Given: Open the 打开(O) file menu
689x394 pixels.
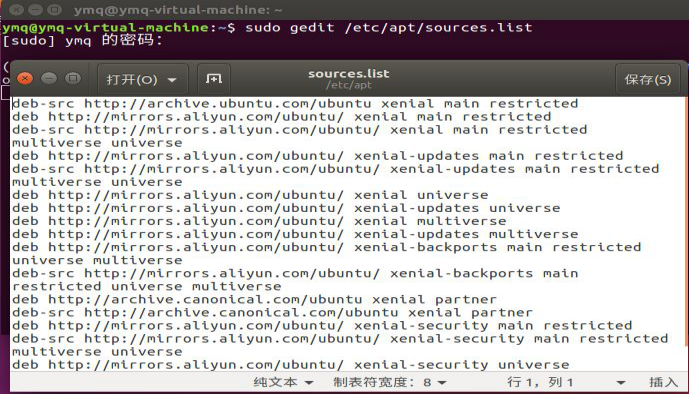Looking at the screenshot, I should (x=142, y=80).
